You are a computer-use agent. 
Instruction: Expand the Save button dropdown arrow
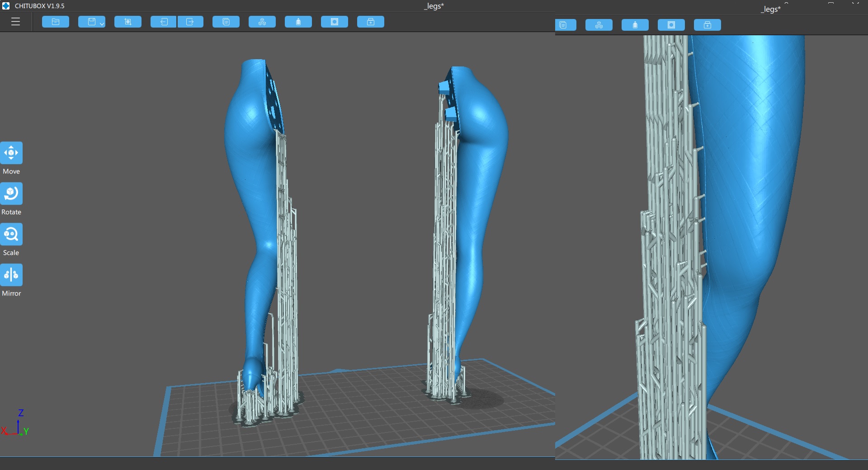102,23
